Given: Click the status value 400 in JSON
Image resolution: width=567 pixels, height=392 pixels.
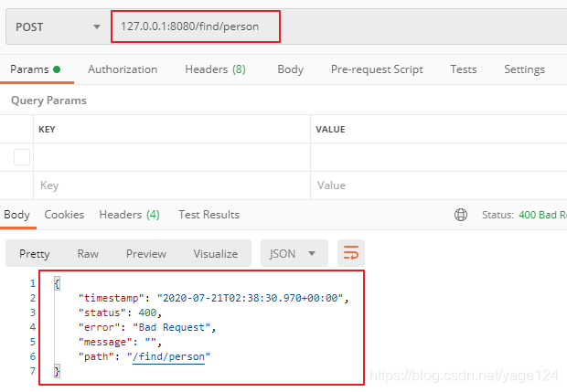Looking at the screenshot, I should coord(147,313).
